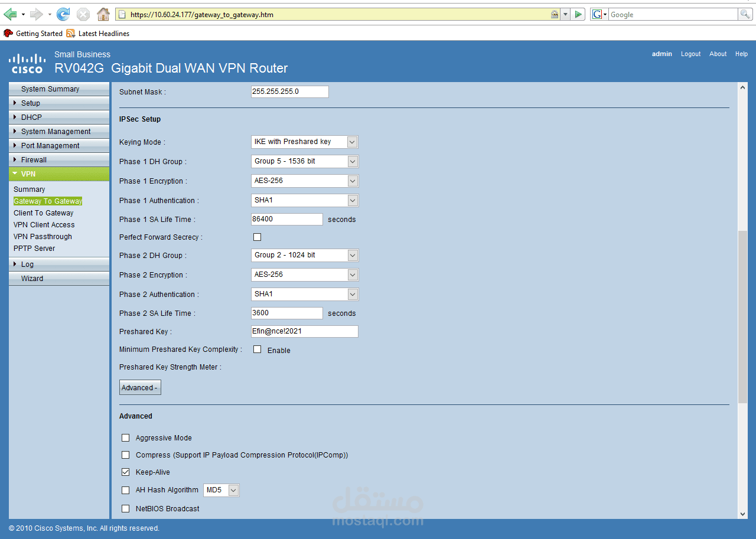Viewport: 756px width, 539px height.
Task: Enable AH Hash Algorithm checkbox
Action: [x=125, y=490]
